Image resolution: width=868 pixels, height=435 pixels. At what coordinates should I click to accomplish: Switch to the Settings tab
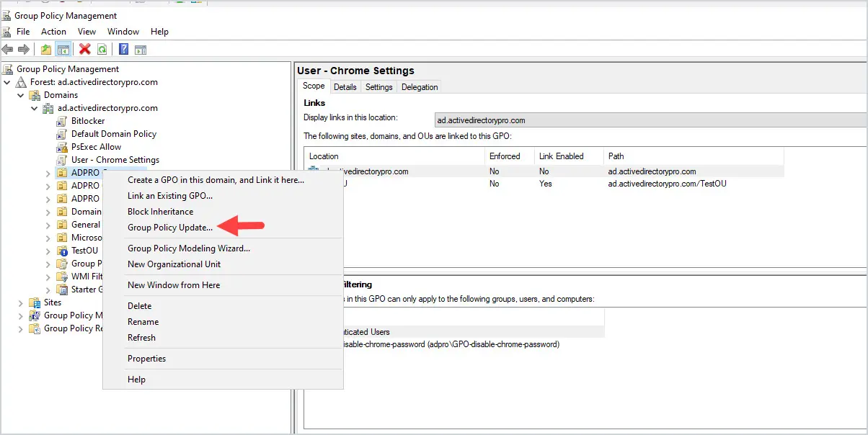[x=378, y=87]
